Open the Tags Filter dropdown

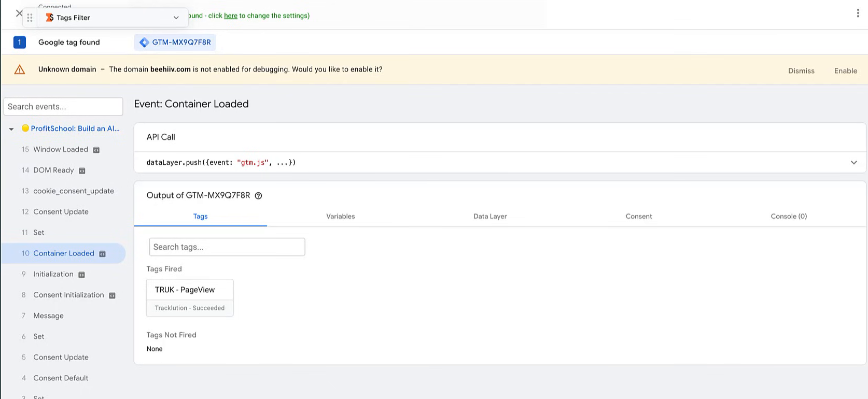(176, 18)
